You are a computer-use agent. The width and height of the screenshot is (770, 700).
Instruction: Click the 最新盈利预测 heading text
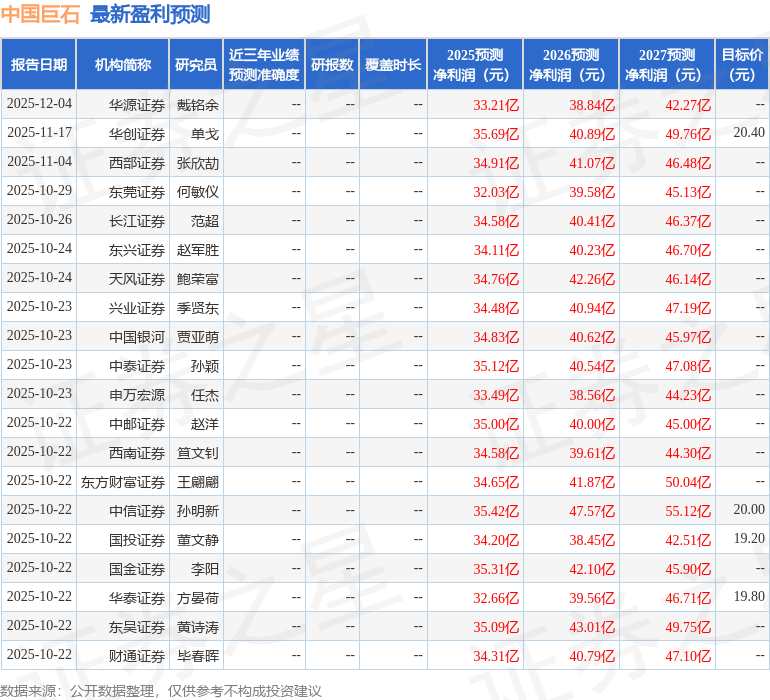coord(150,14)
